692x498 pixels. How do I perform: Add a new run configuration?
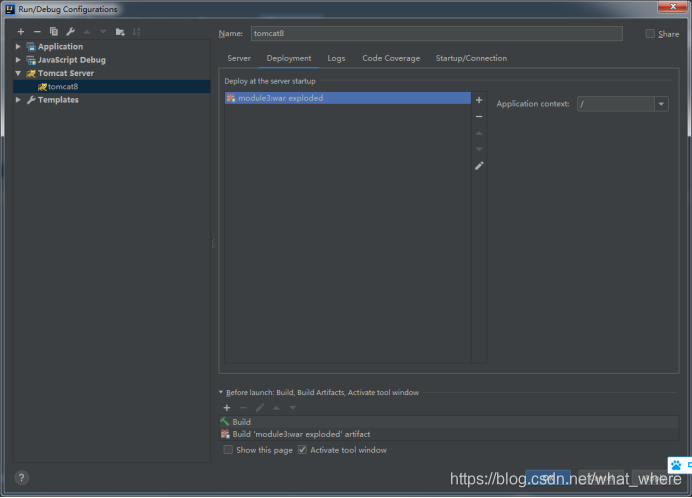coord(21,32)
